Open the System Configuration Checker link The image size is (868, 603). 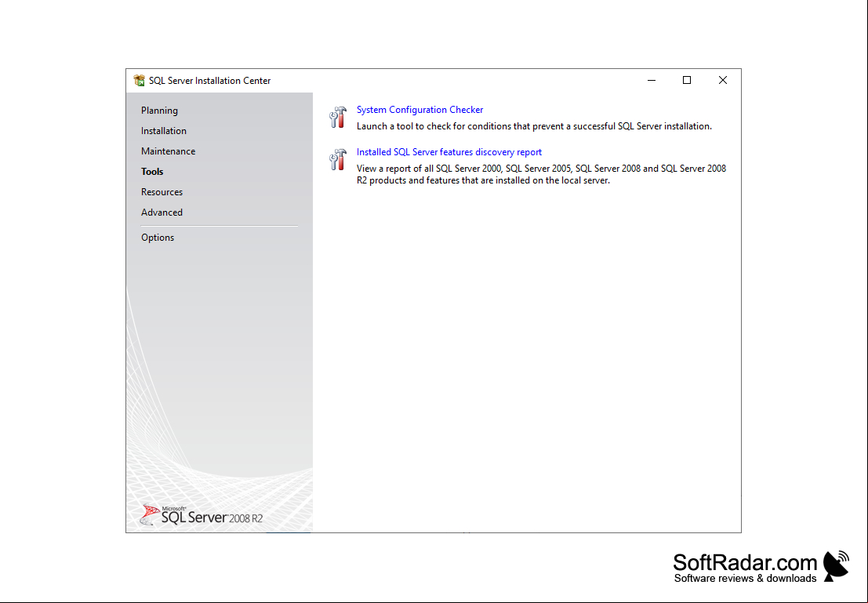tap(419, 110)
